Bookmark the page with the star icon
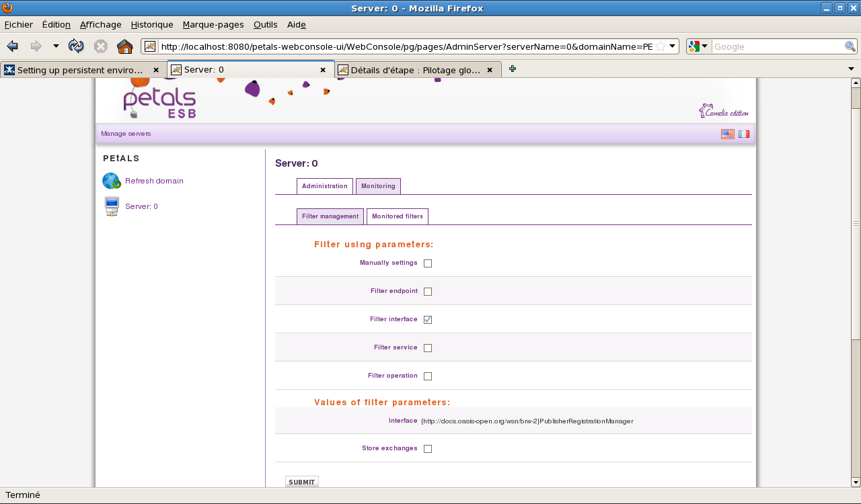The height and width of the screenshot is (504, 861). pos(661,46)
